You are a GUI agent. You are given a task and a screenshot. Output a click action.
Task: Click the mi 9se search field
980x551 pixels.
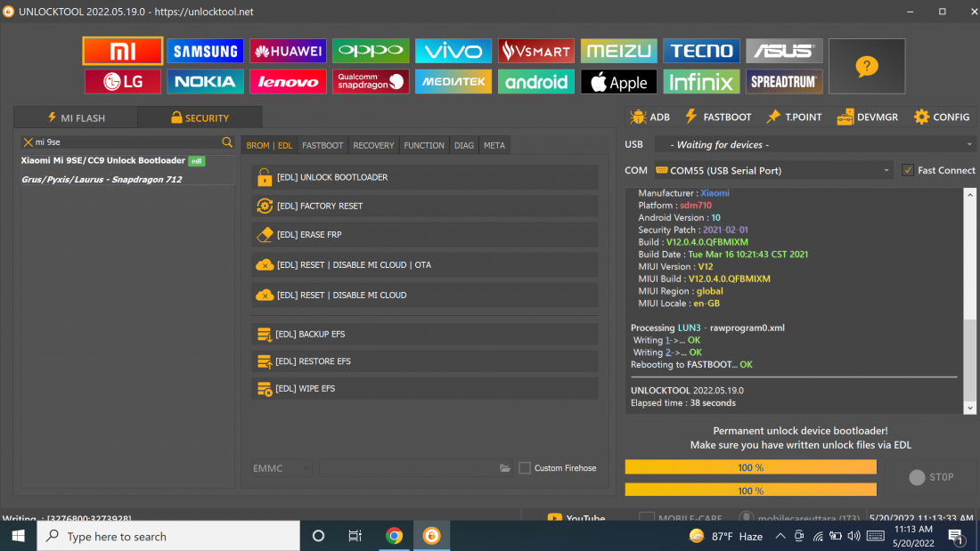click(127, 142)
